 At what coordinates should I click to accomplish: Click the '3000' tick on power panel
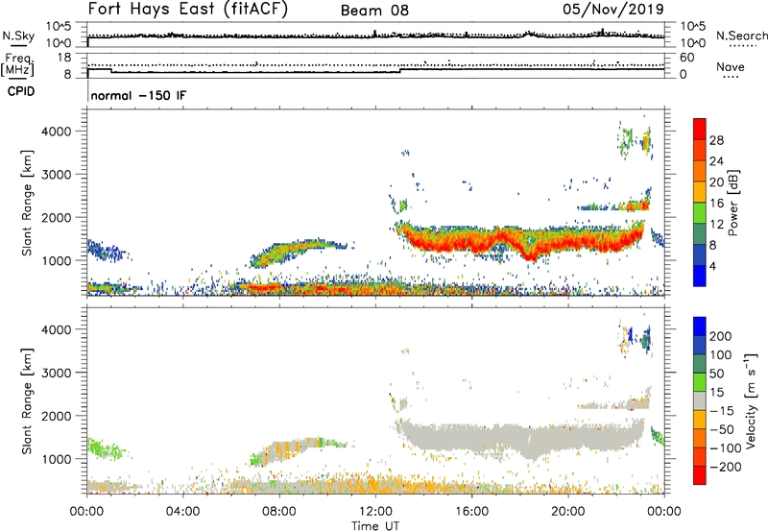pyautogui.click(x=57, y=175)
